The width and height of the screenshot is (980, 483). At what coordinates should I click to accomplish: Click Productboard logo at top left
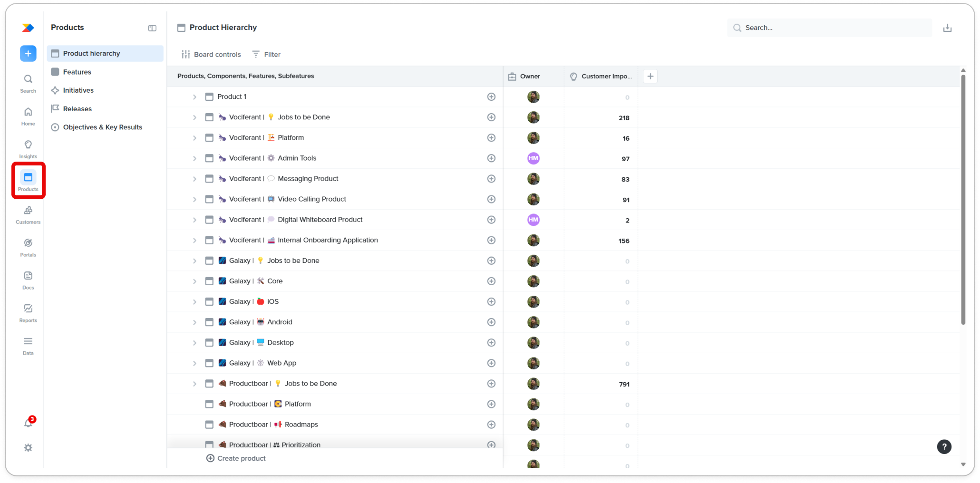click(28, 28)
